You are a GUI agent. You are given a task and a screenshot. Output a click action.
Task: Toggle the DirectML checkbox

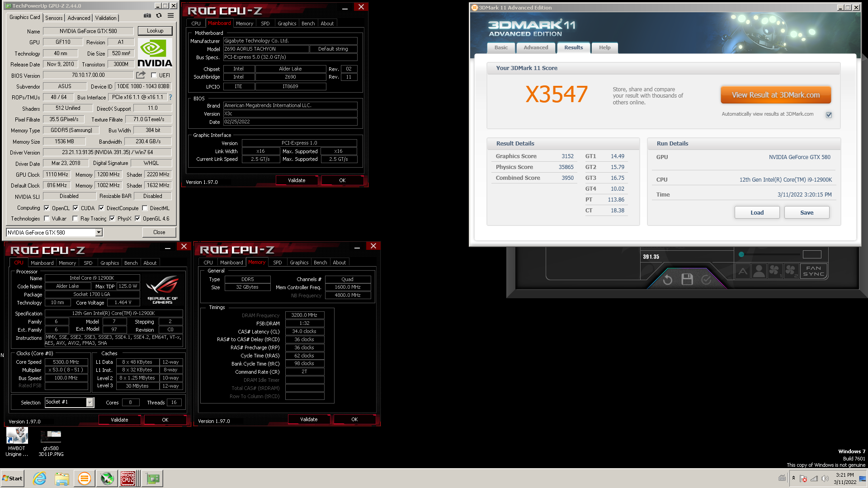pos(145,208)
